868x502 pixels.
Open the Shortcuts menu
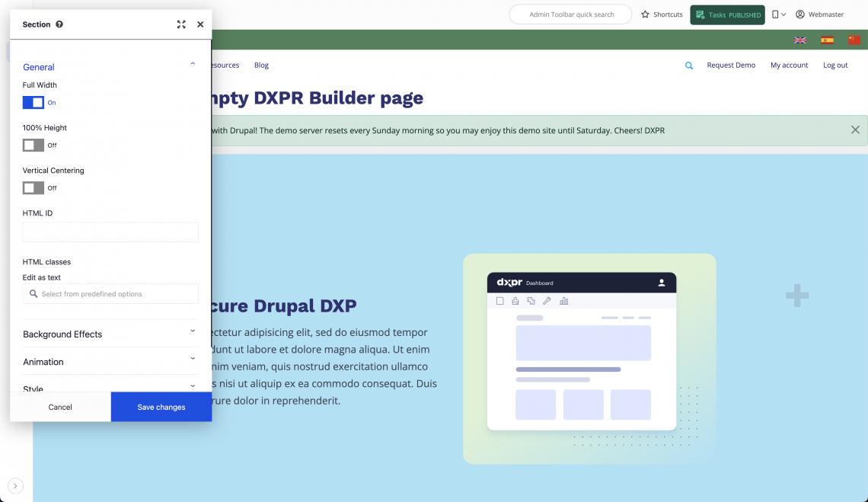(662, 14)
